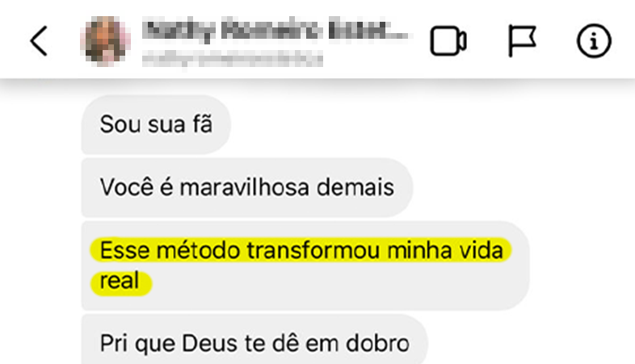Click the highlighted word "transformou"
The width and height of the screenshot is (635, 364).
point(313,250)
